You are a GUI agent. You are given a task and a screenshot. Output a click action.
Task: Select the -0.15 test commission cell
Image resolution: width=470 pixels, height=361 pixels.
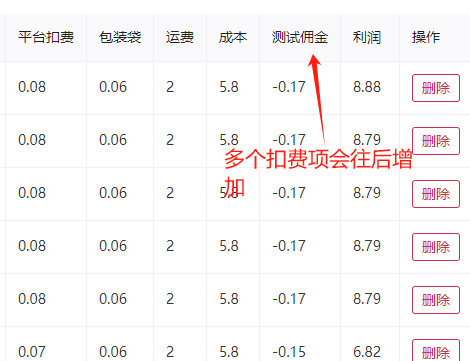pos(289,352)
